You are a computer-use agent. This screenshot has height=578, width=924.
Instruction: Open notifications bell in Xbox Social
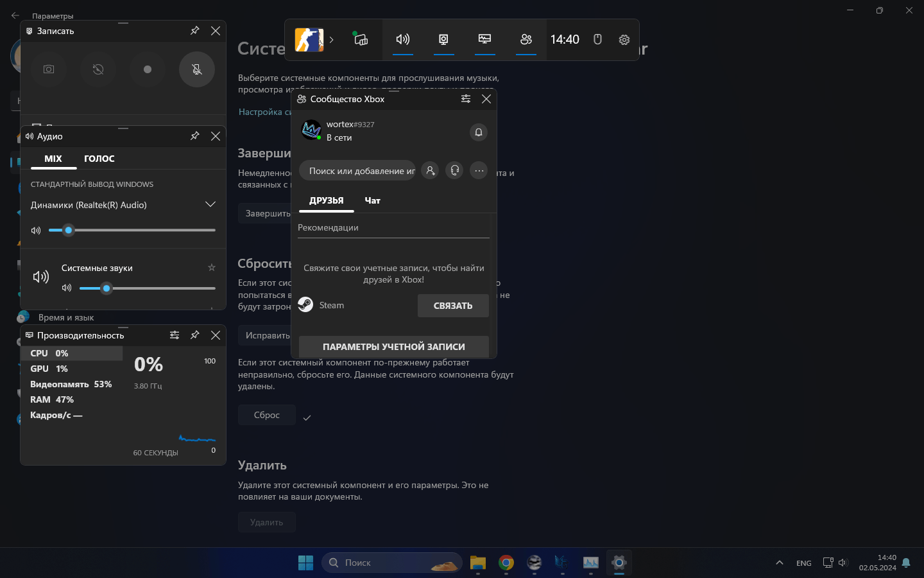click(x=479, y=132)
